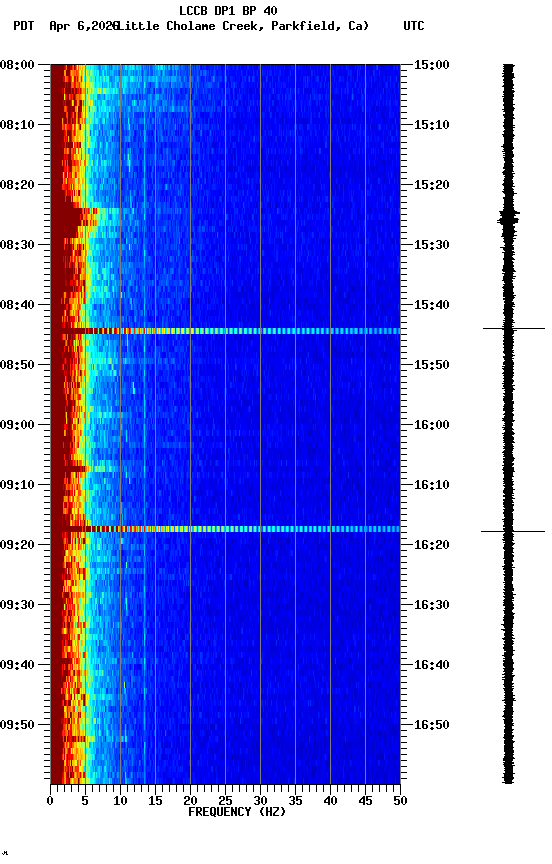The width and height of the screenshot is (552, 864).
Task: Click the 25 Hz frequency axis label
Action: click(225, 801)
